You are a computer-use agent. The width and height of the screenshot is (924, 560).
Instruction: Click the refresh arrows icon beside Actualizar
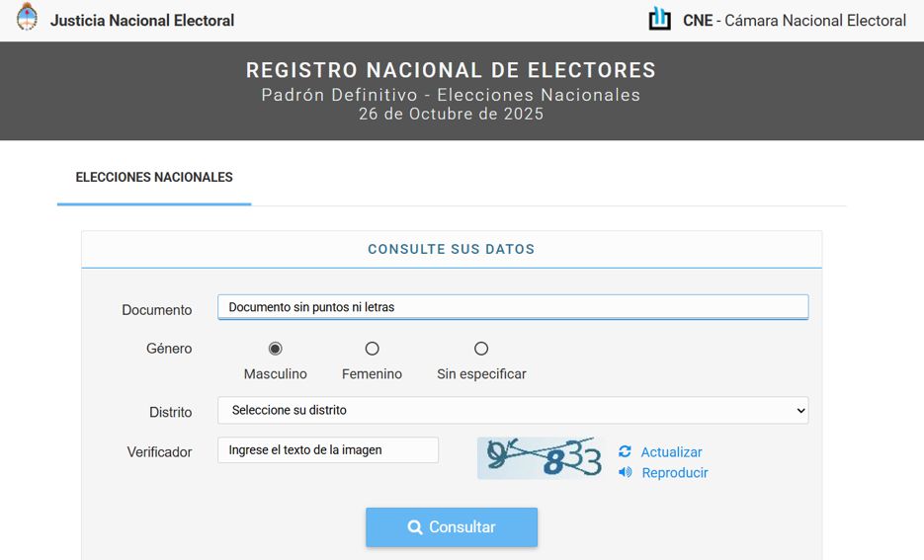[x=625, y=451]
